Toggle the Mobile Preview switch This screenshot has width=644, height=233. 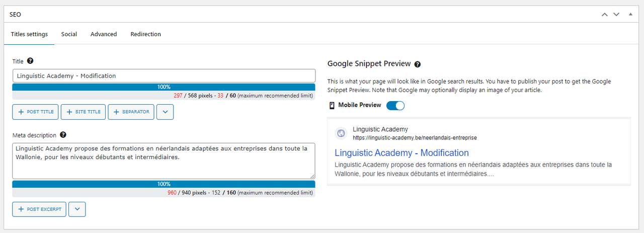[395, 105]
